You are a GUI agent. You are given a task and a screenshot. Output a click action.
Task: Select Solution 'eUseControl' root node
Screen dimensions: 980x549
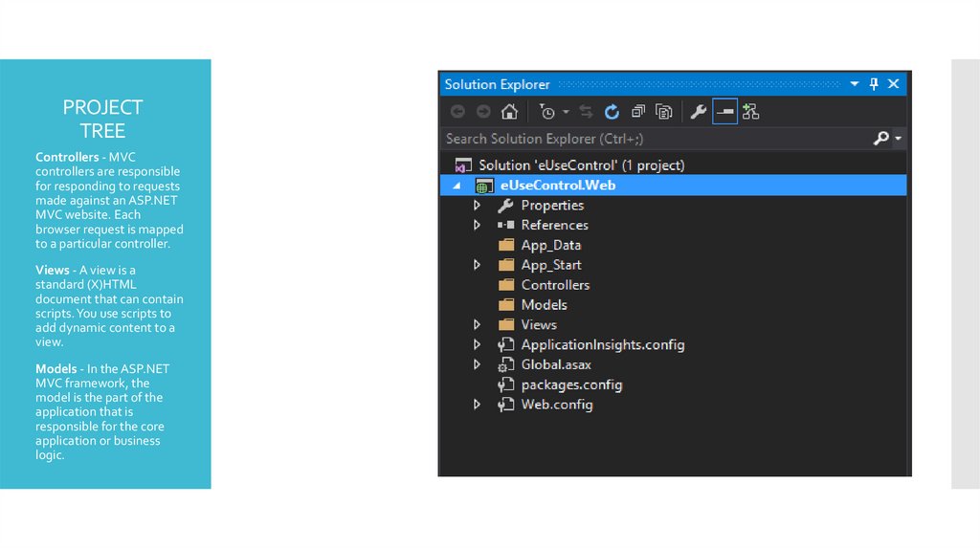(582, 165)
